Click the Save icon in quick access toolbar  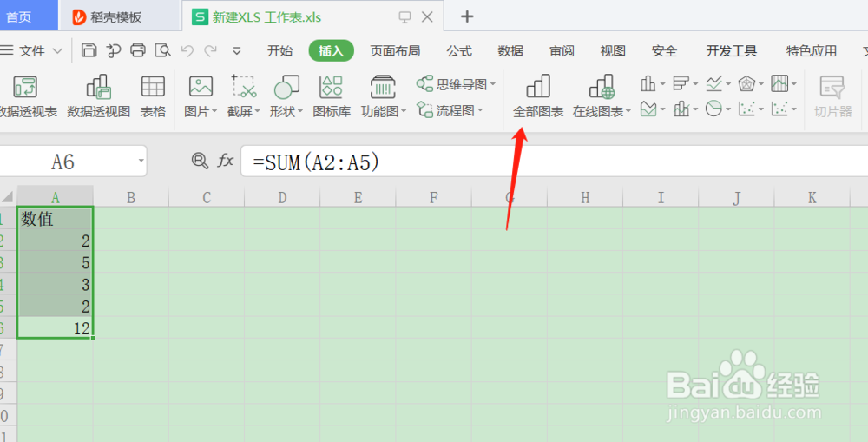pyautogui.click(x=89, y=50)
